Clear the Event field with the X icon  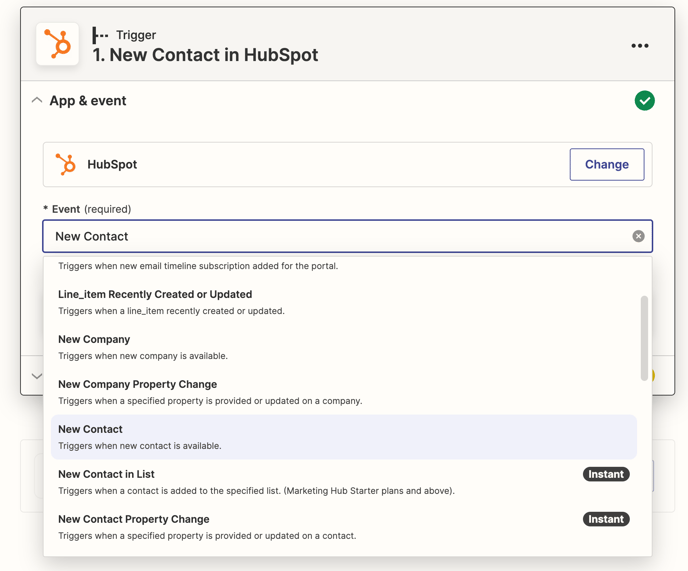pos(638,236)
